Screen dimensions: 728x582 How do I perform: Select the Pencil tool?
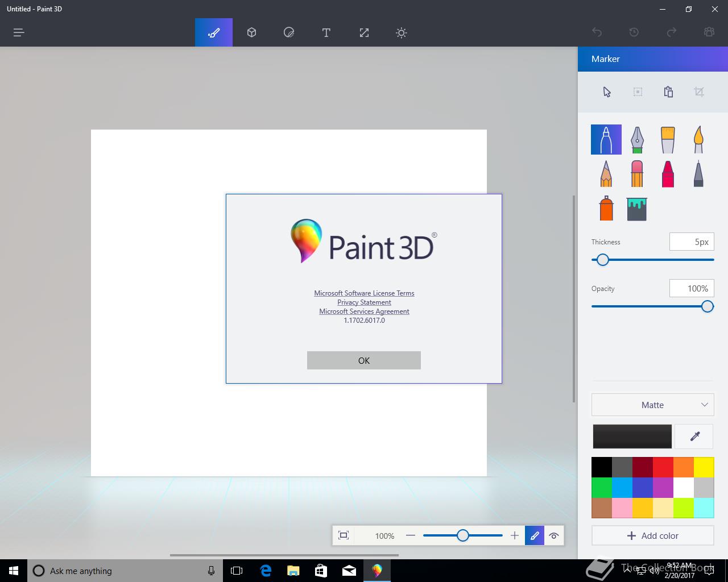pos(606,173)
